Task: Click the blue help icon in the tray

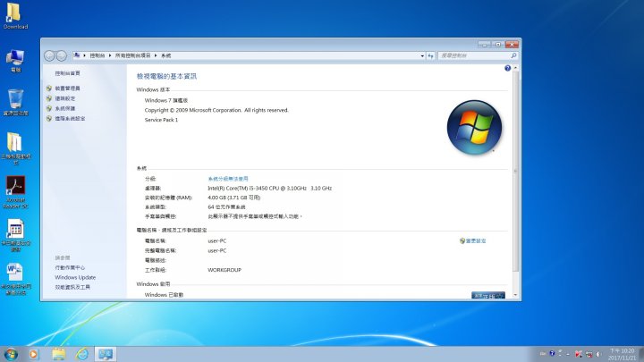Action: point(552,353)
